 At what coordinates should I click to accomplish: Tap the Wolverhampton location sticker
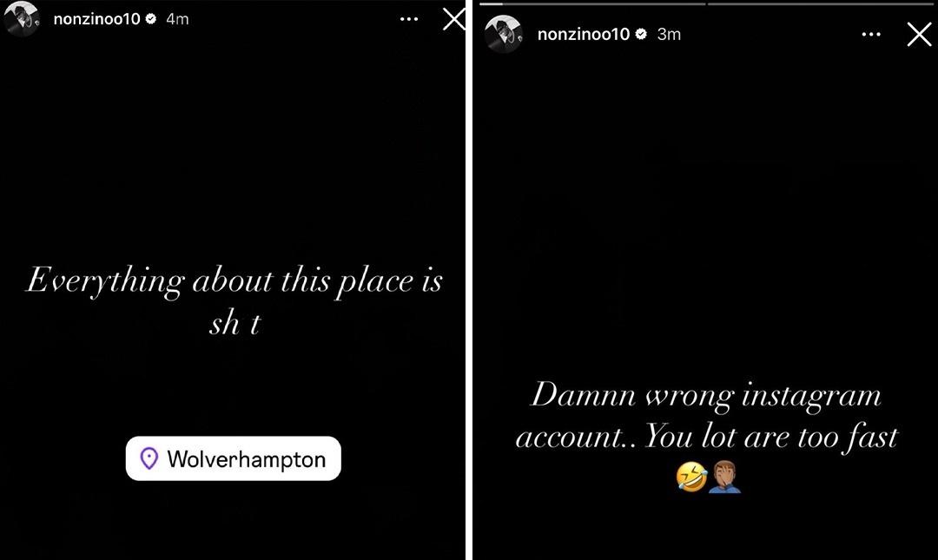pyautogui.click(x=234, y=458)
